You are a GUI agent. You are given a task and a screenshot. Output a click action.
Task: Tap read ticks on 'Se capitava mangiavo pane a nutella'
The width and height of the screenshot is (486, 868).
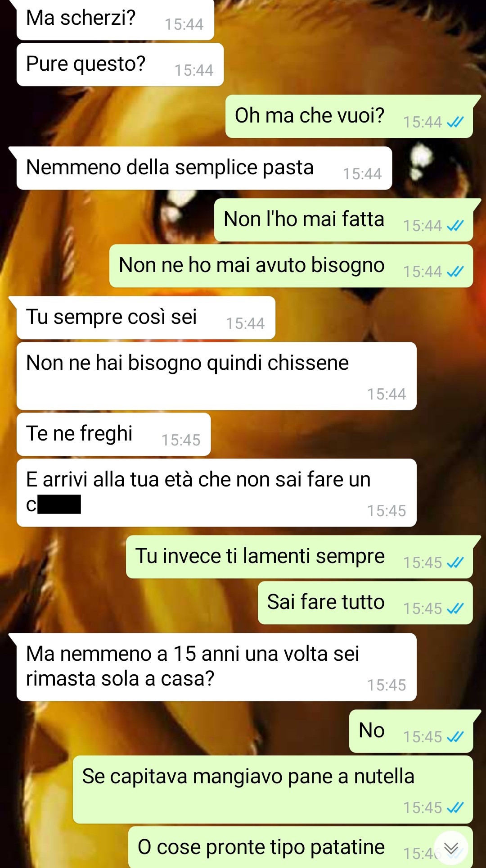tap(455, 808)
